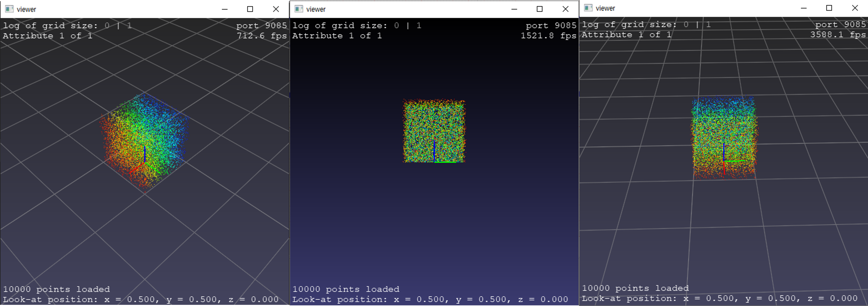
Task: Click the red axis line in the 3588.1 fps window
Action: tap(724, 168)
